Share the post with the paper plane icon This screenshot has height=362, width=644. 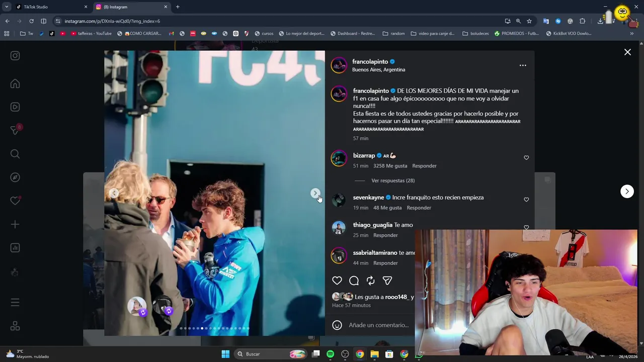387,281
